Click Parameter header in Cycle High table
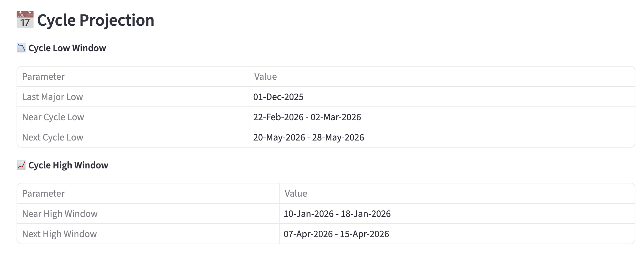This screenshot has height=254, width=644. [44, 194]
